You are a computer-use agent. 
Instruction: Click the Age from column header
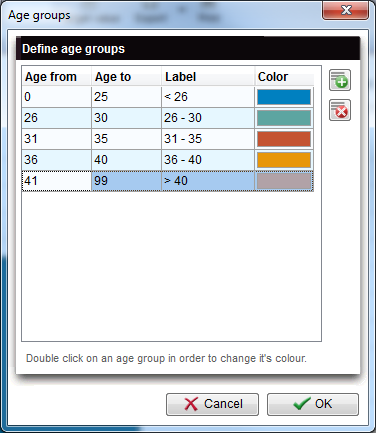click(x=57, y=77)
